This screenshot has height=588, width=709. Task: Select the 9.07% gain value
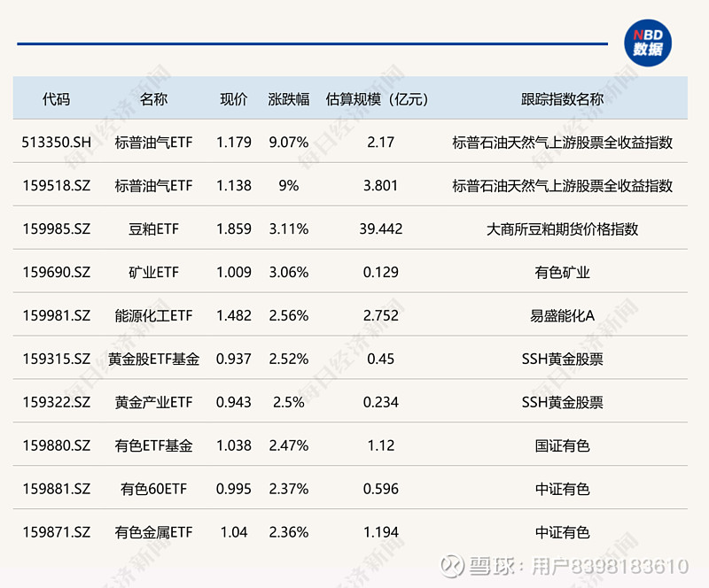(x=288, y=142)
